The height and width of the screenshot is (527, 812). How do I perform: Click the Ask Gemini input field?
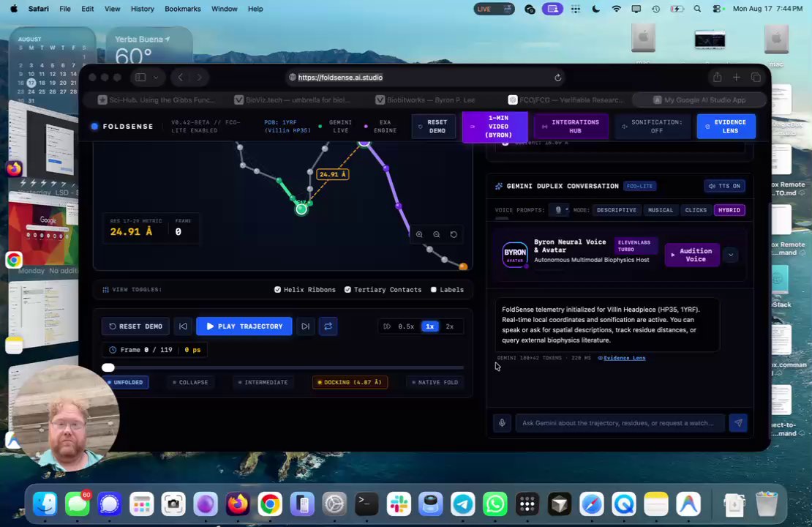[620, 423]
